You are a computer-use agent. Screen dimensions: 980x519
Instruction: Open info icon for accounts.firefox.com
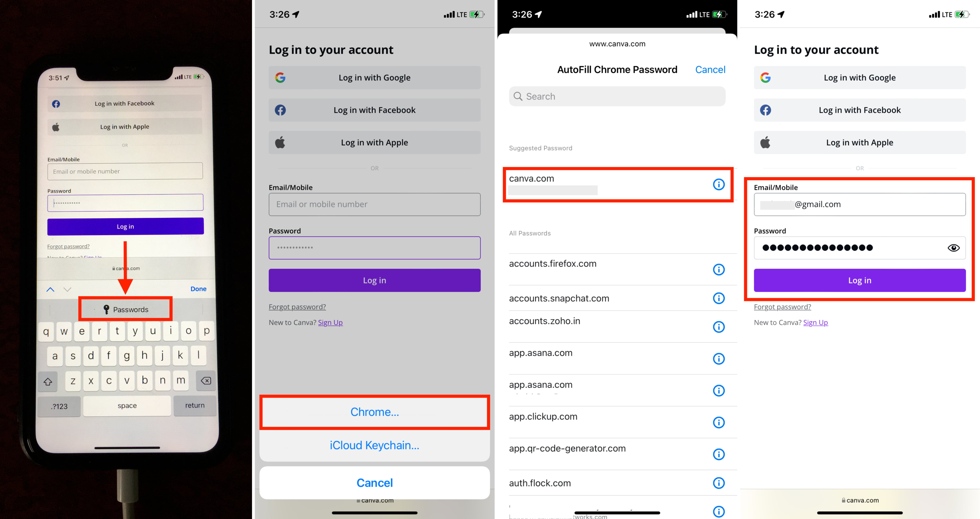click(x=718, y=270)
